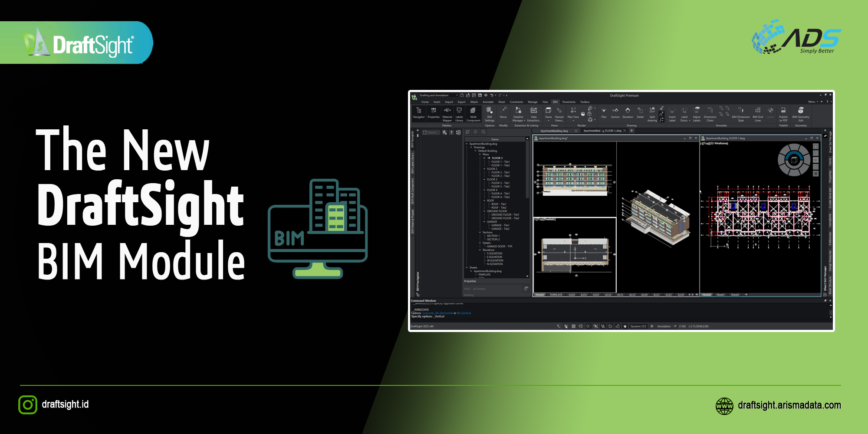Create a Plan drawing from ribbon
The image size is (868, 434).
tap(604, 112)
